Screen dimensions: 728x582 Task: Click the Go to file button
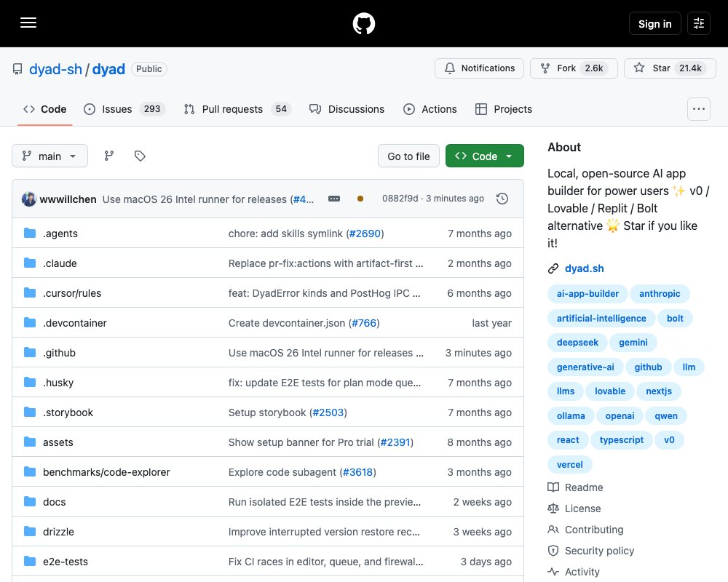408,156
